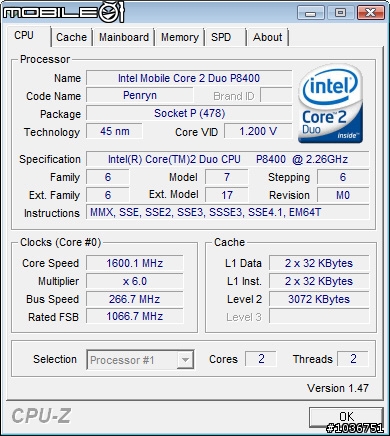Screen dimensions: 390x436
Task: Click the Intel Core 2 Duo logo
Action: click(330, 104)
